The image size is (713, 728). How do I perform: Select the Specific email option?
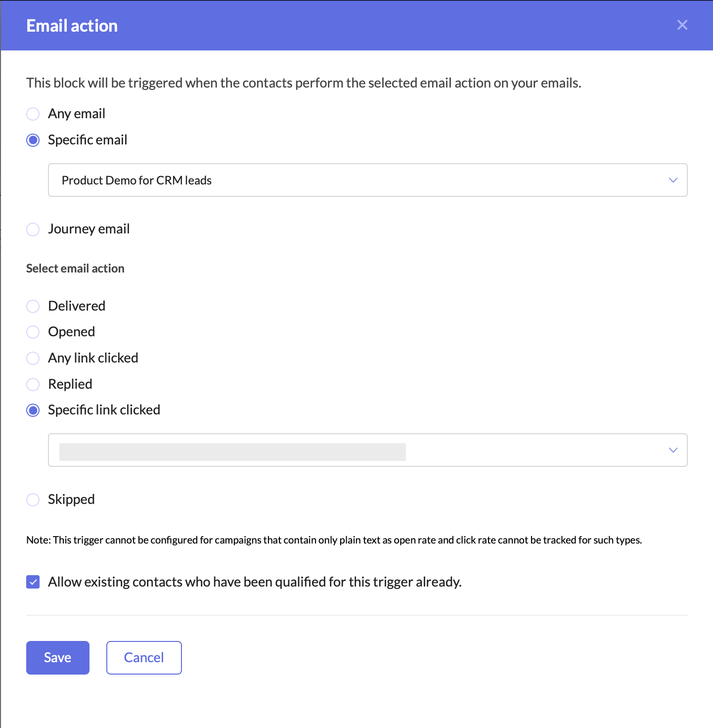pos(33,140)
